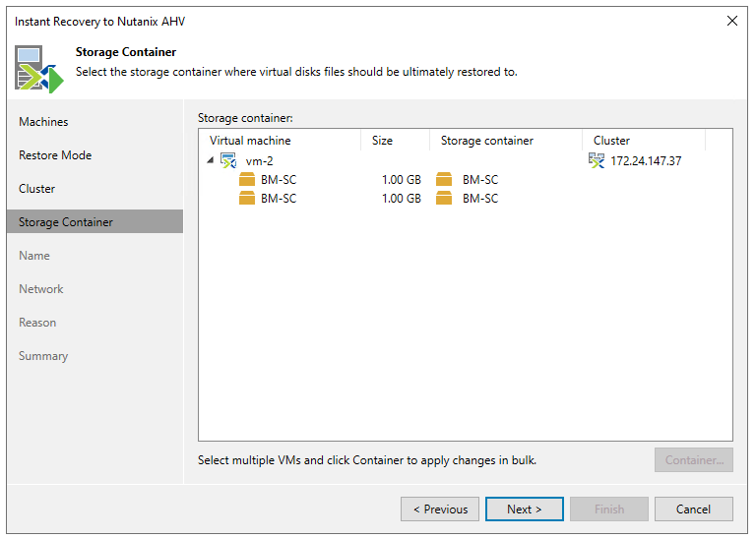Click the Previous button

(440, 509)
